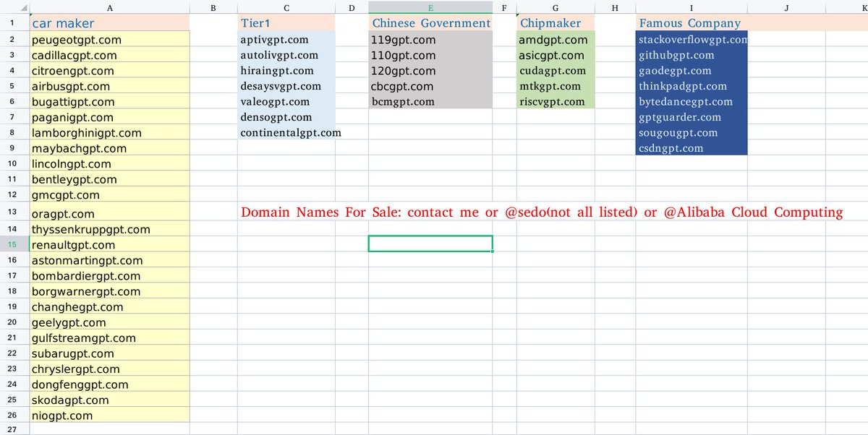This screenshot has height=435, width=868.
Task: Select cell citroengpt.com
Action: point(109,71)
